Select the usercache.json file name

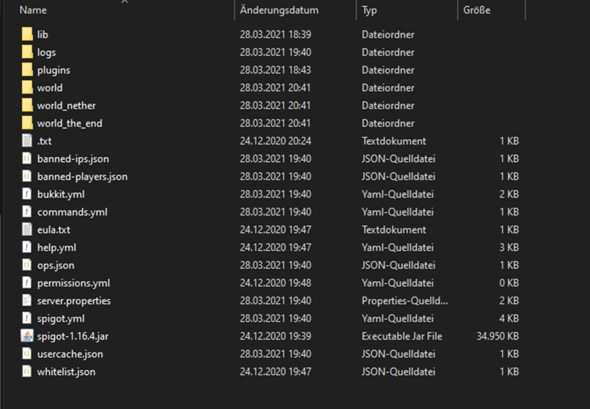(70, 354)
